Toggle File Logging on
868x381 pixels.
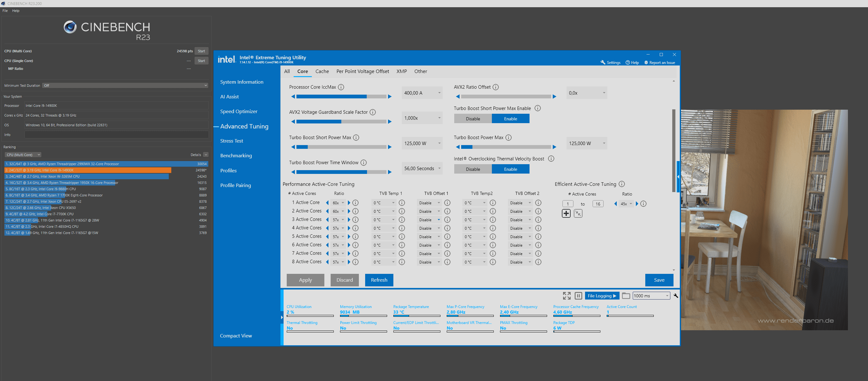coord(602,296)
